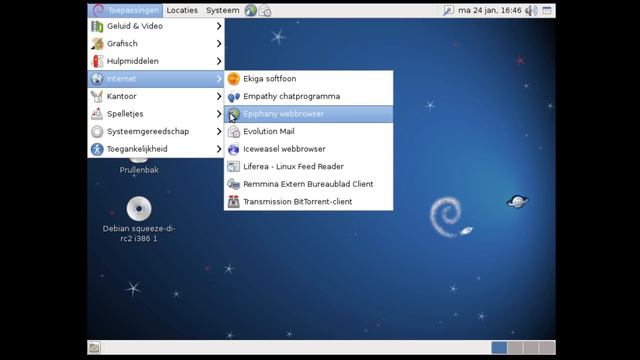Image resolution: width=640 pixels, height=360 pixels.
Task: Expand the Internet submenu arrow
Action: (219, 79)
